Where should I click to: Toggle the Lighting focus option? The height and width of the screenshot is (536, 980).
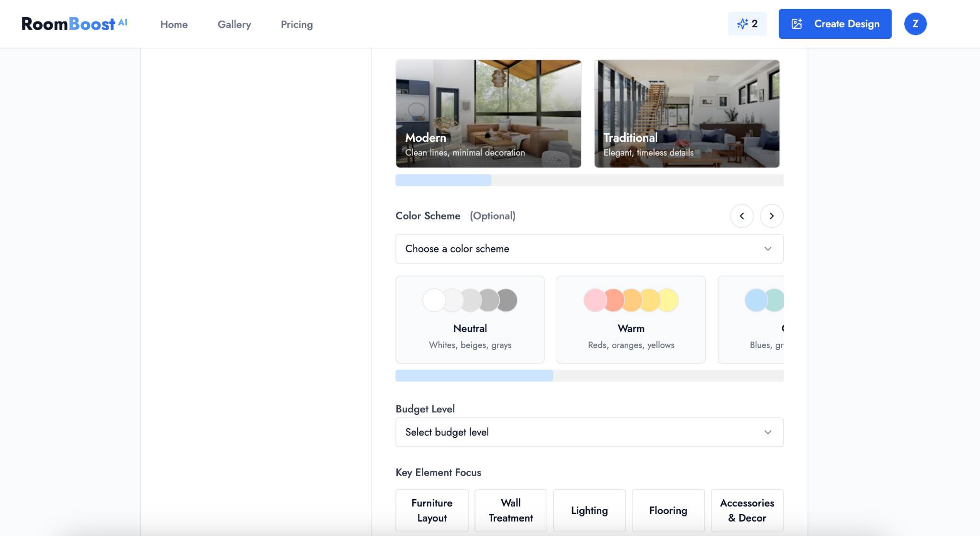589,510
